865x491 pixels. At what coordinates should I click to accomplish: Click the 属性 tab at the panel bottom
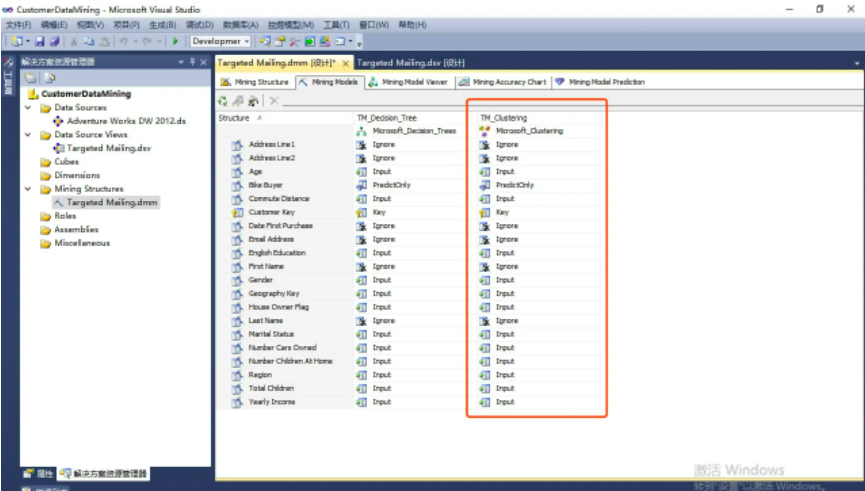[39, 473]
